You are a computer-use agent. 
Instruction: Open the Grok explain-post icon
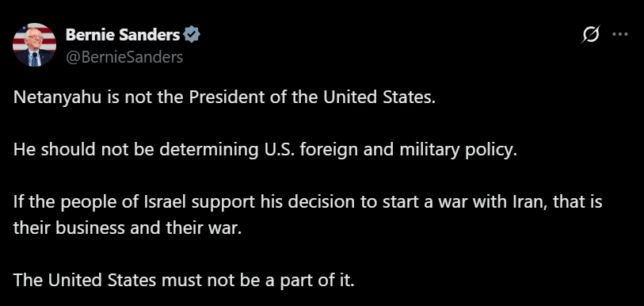[x=591, y=35]
